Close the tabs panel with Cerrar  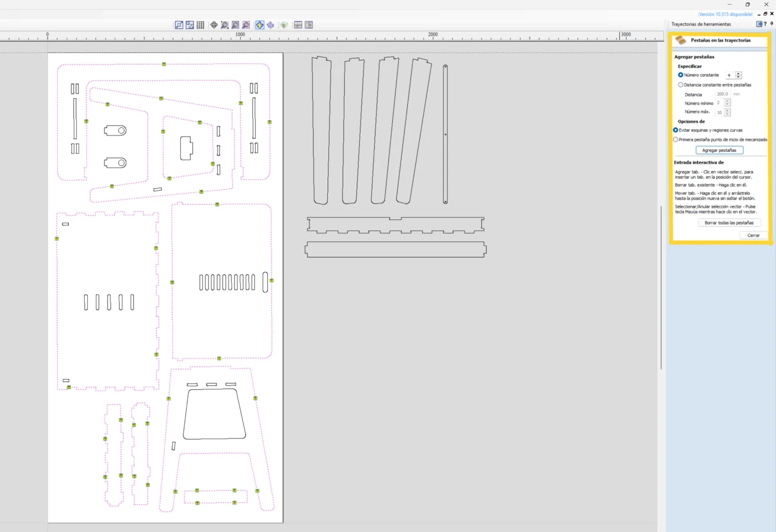(753, 235)
